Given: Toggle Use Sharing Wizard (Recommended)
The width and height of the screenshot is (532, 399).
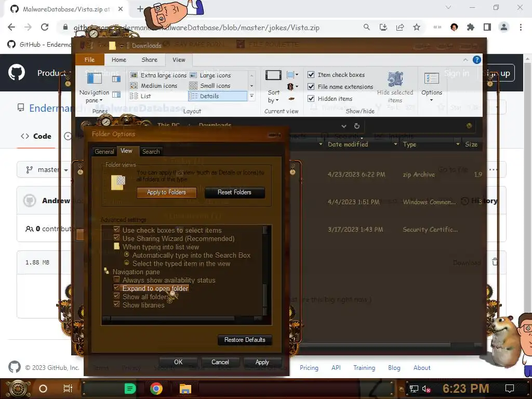Looking at the screenshot, I should click(116, 238).
